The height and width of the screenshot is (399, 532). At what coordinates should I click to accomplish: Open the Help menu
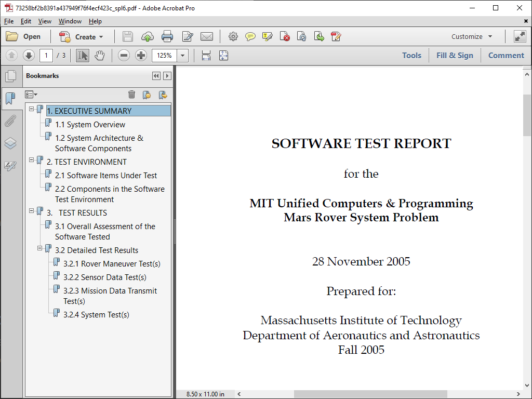(x=96, y=21)
